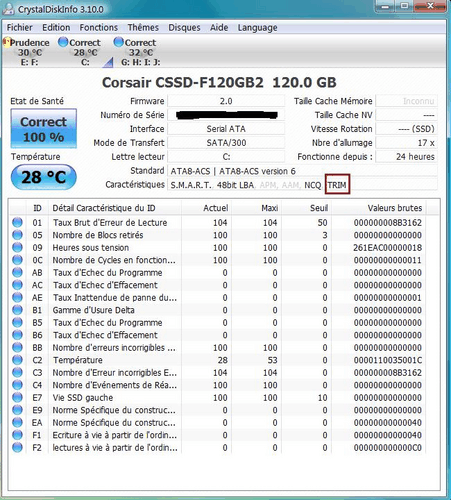Click the status icon for Température row C2
The height and width of the screenshot is (500, 451).
tap(17, 360)
